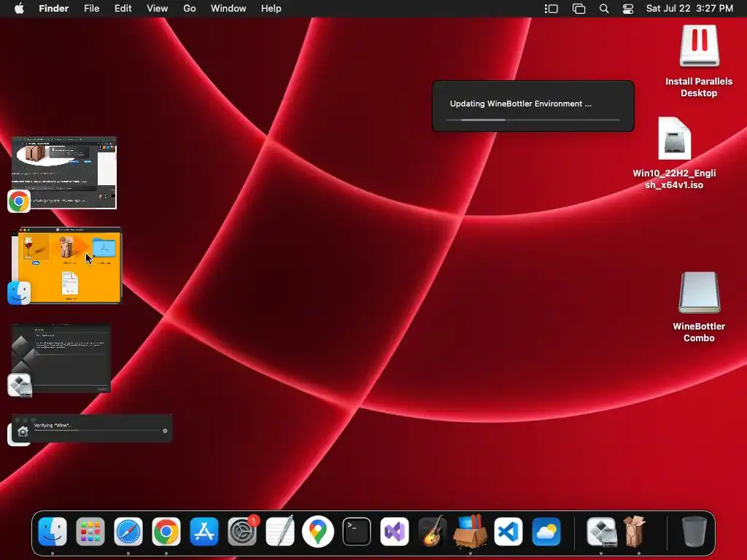
Task: Click the Stage Manager menu bar icon
Action: pos(551,9)
